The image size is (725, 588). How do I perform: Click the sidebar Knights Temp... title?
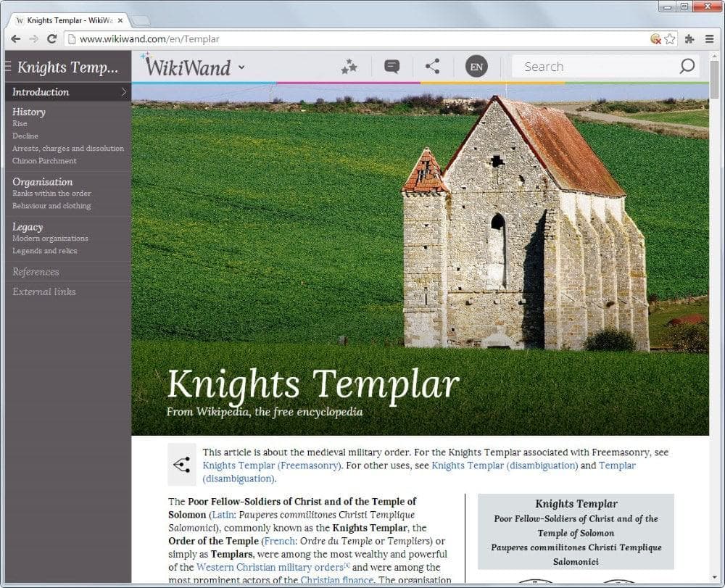67,67
